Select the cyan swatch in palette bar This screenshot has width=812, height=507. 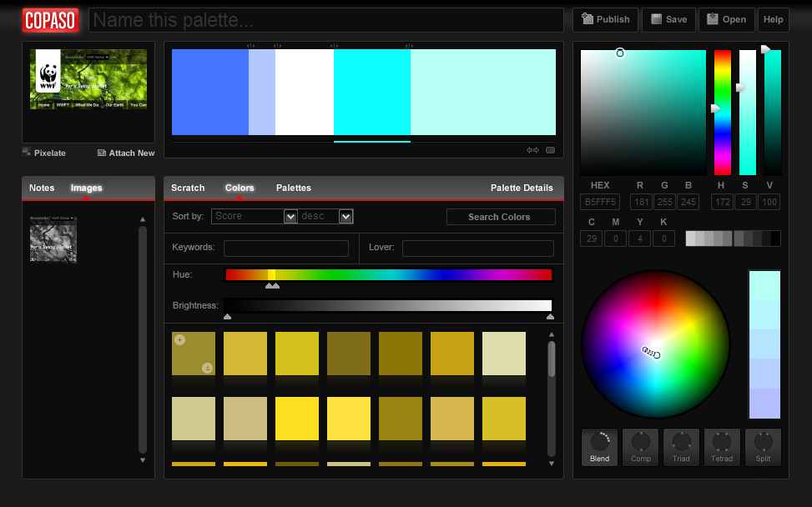[371, 92]
